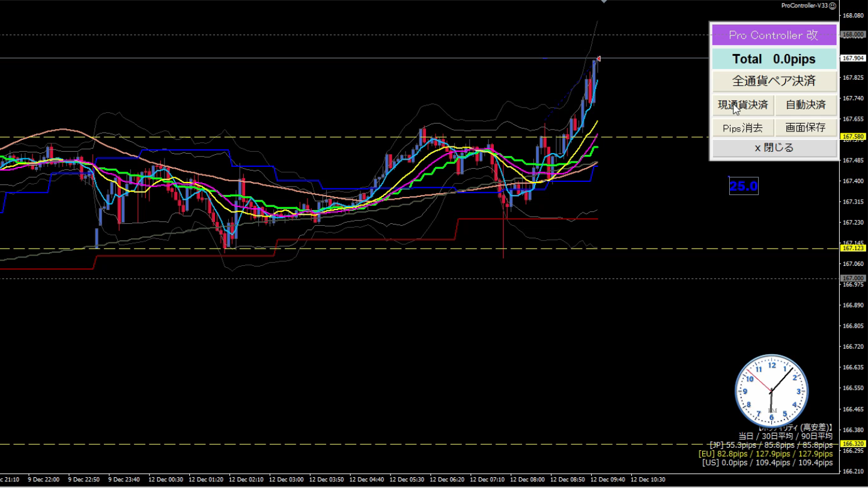The height and width of the screenshot is (488, 868).
Task: Click the 当日 / 30日平均 / 90日平均 header
Action: click(x=785, y=436)
